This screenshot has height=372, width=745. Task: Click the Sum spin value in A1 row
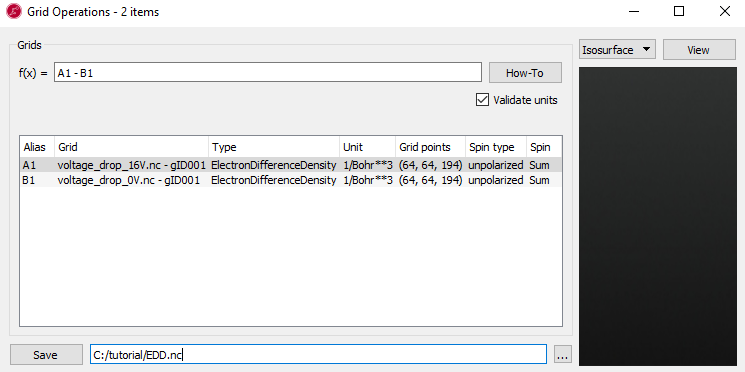coord(539,165)
